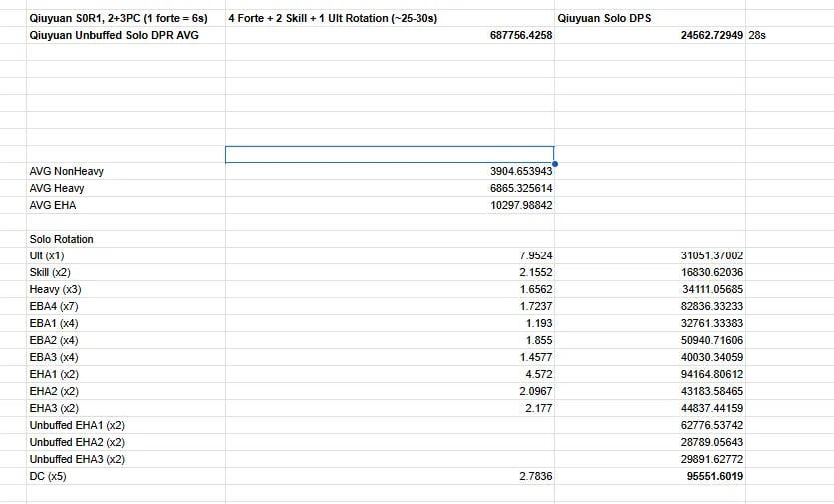Screen dimensions: 834x504
Task: Select the multiplier value 1.855
Action: (539, 340)
